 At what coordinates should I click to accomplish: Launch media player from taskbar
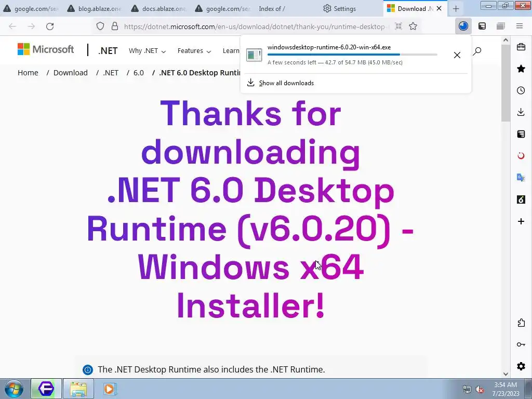pos(110,389)
